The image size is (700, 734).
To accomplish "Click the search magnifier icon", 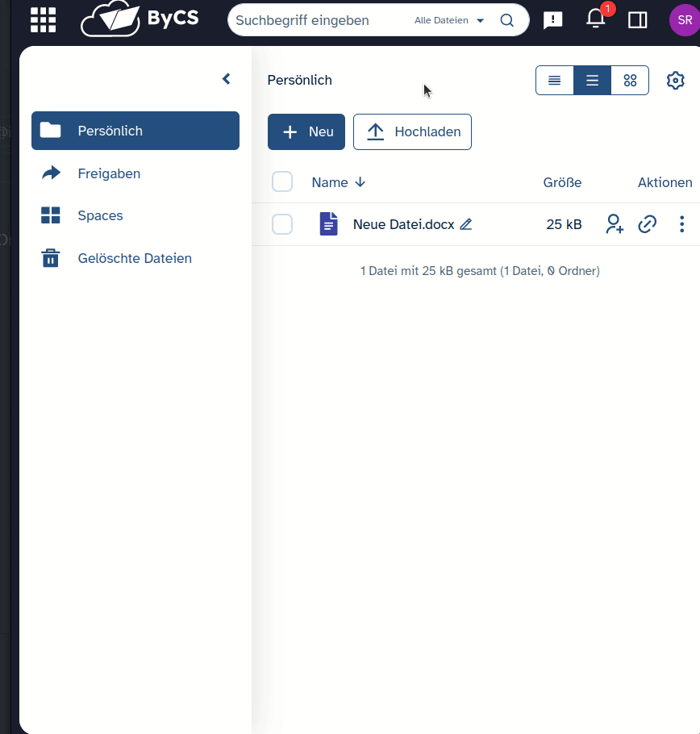I will pos(506,20).
